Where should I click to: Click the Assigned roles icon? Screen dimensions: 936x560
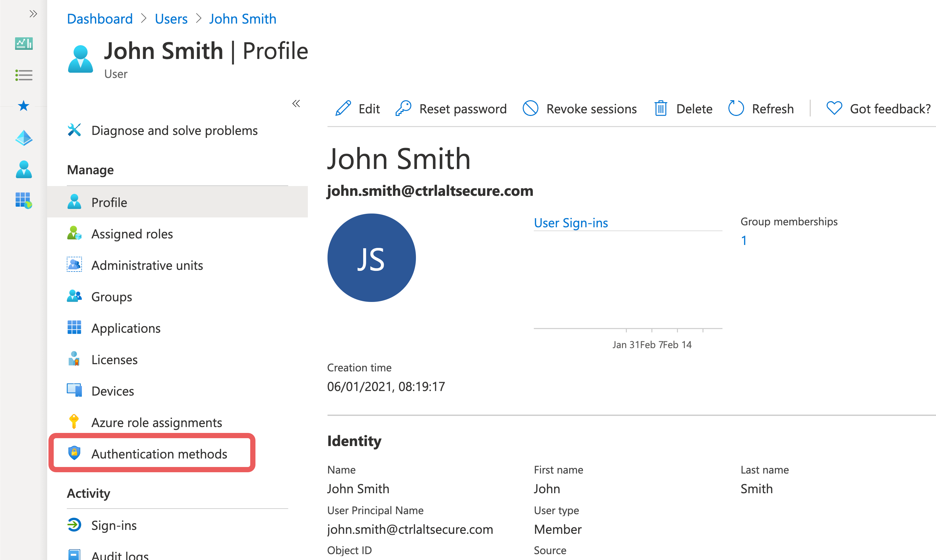click(x=74, y=233)
